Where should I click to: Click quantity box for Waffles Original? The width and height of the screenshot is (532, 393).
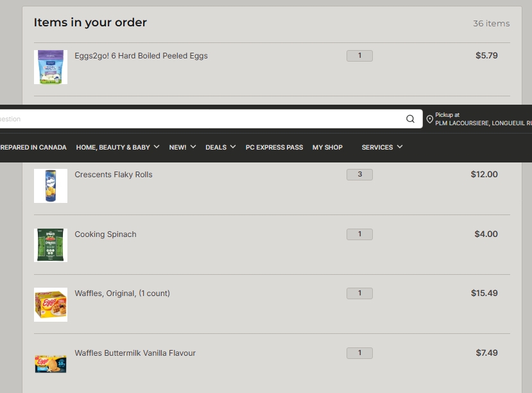pyautogui.click(x=359, y=293)
